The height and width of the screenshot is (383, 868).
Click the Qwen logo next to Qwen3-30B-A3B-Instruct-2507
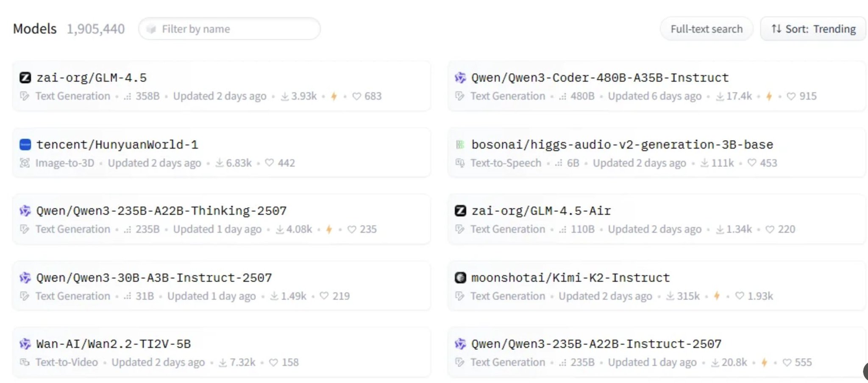[x=25, y=278]
